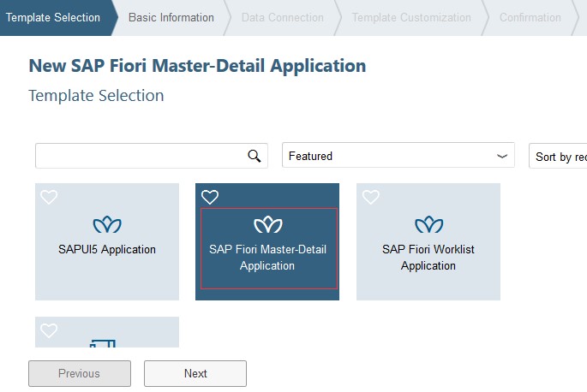Click the search magnifier icon

pos(255,156)
